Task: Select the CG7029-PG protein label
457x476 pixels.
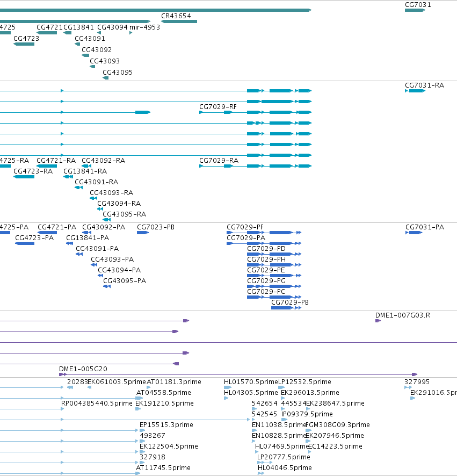Action: click(x=266, y=281)
